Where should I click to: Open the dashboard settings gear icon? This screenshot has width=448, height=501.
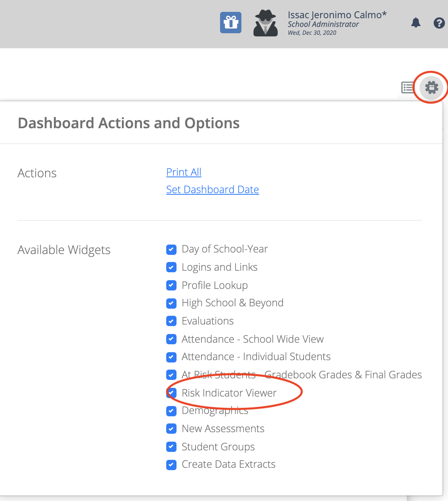[431, 87]
